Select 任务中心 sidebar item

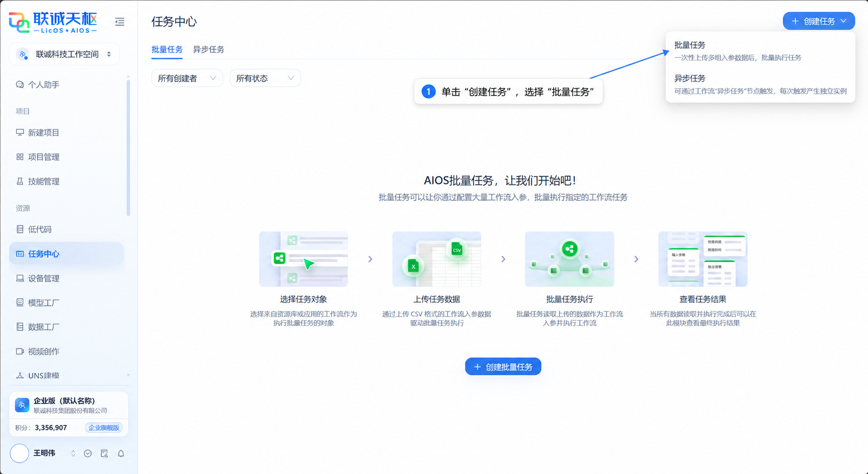pyautogui.click(x=67, y=254)
